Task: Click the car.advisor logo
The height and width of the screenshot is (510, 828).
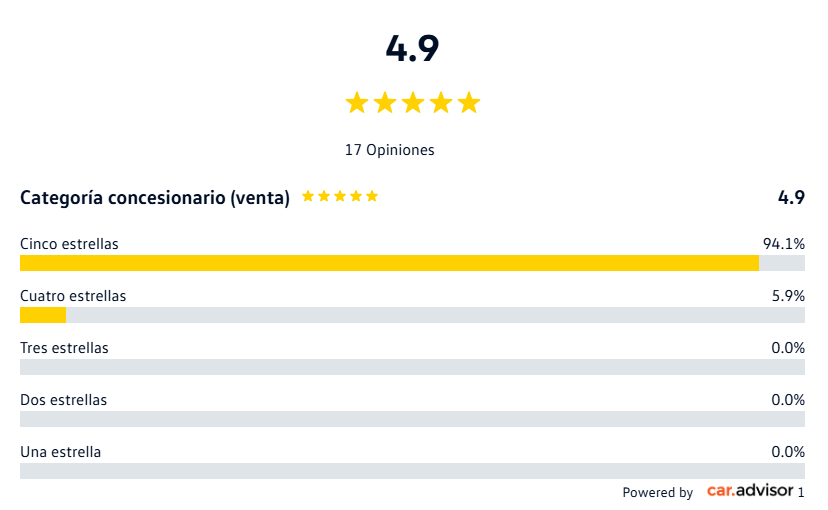Action: click(750, 490)
